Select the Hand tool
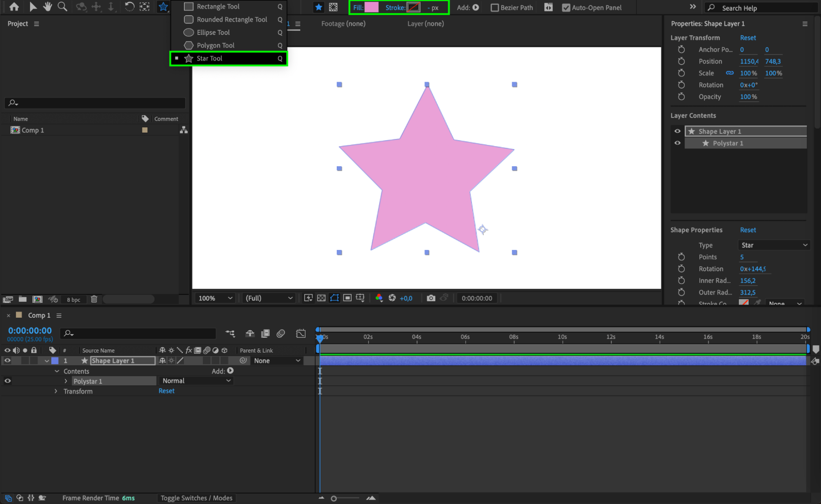The width and height of the screenshot is (821, 504). [x=48, y=7]
